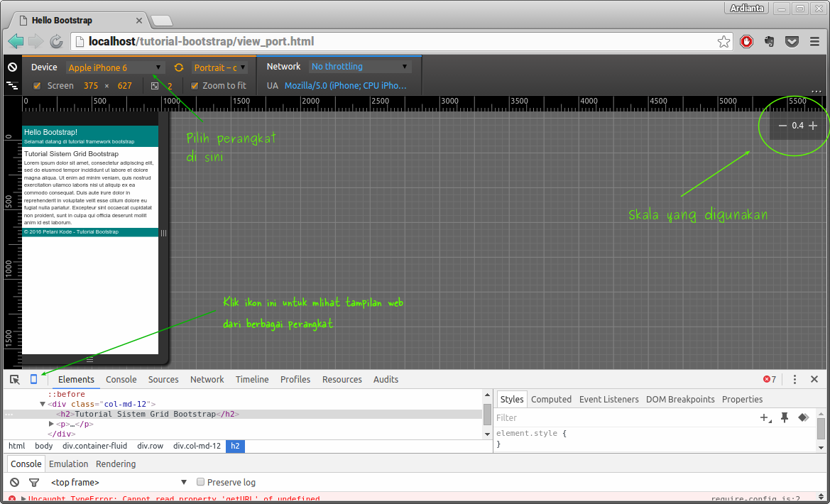
Task: Activate the inspect element picker
Action: pos(15,380)
